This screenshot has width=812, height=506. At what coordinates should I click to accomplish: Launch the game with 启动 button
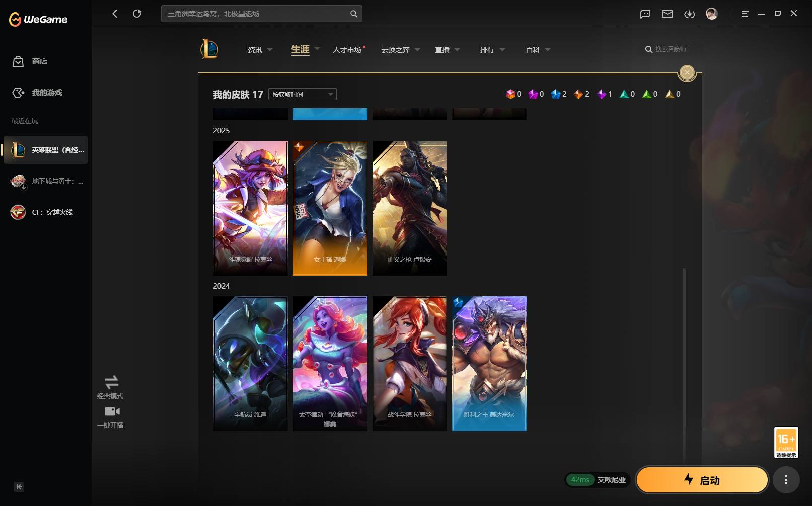[x=702, y=480]
